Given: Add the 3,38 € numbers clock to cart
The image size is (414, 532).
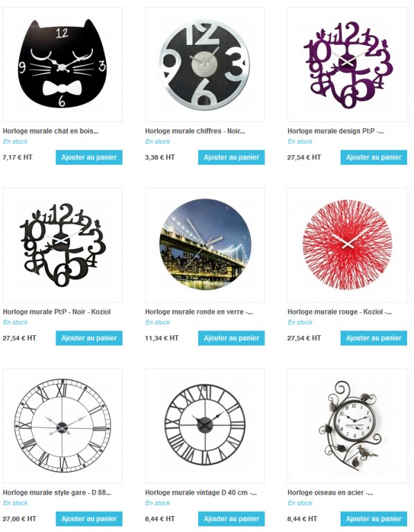Looking at the screenshot, I should tap(231, 157).
